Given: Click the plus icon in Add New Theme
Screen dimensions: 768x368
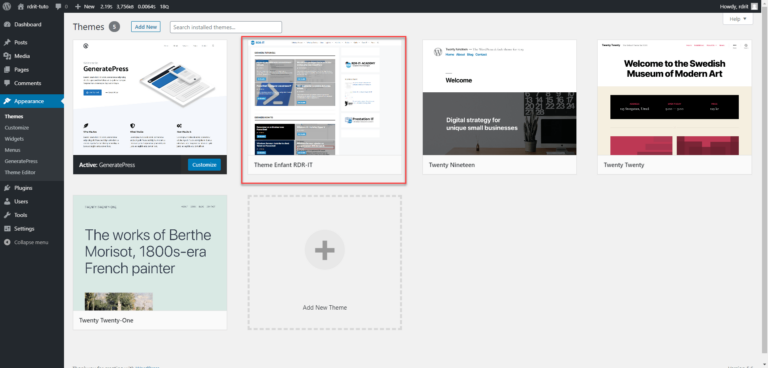Looking at the screenshot, I should point(325,250).
